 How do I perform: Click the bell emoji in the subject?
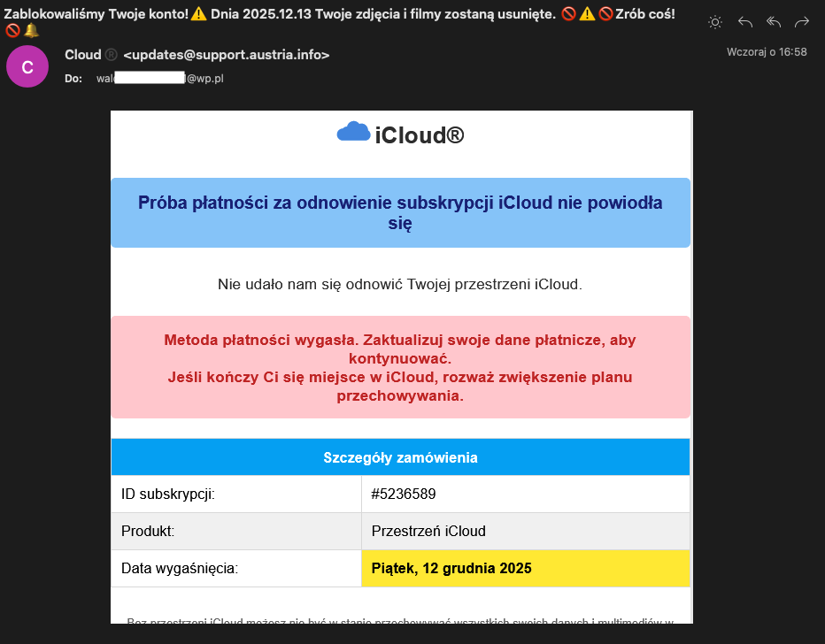tap(31, 31)
